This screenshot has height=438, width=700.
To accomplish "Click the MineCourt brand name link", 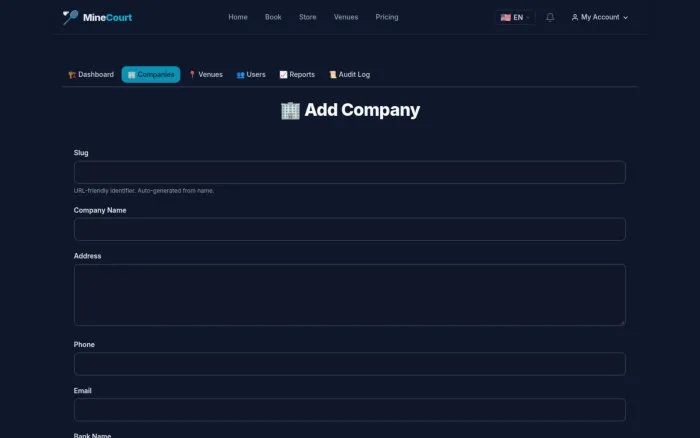I will [107, 17].
